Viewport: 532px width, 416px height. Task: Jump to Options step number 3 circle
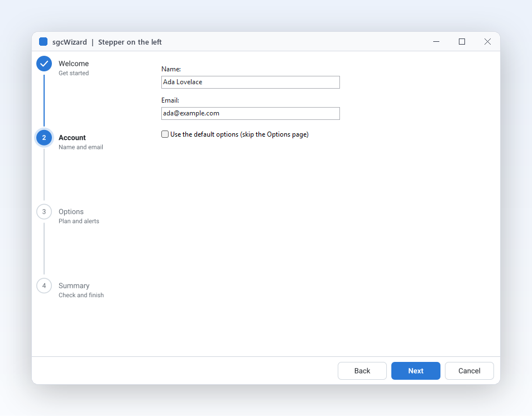[x=44, y=211]
